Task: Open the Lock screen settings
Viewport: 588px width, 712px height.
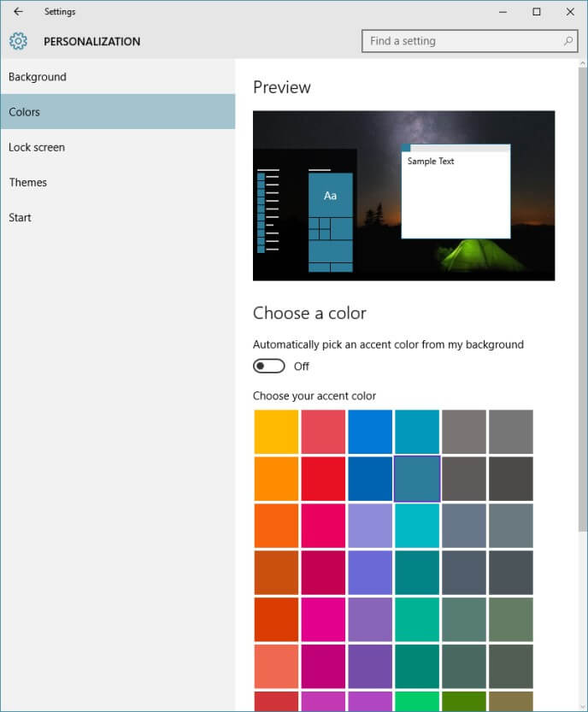Action: tap(118, 147)
